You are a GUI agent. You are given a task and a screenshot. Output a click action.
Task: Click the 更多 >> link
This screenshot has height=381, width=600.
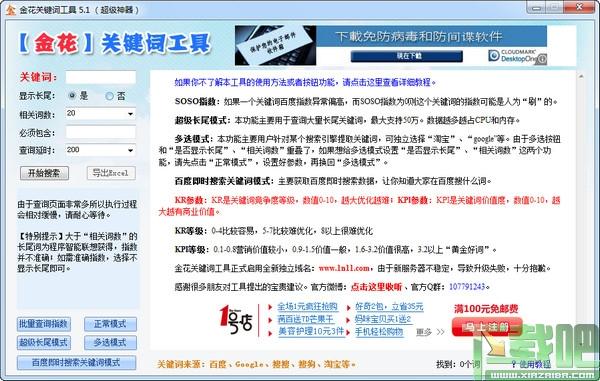430,332
